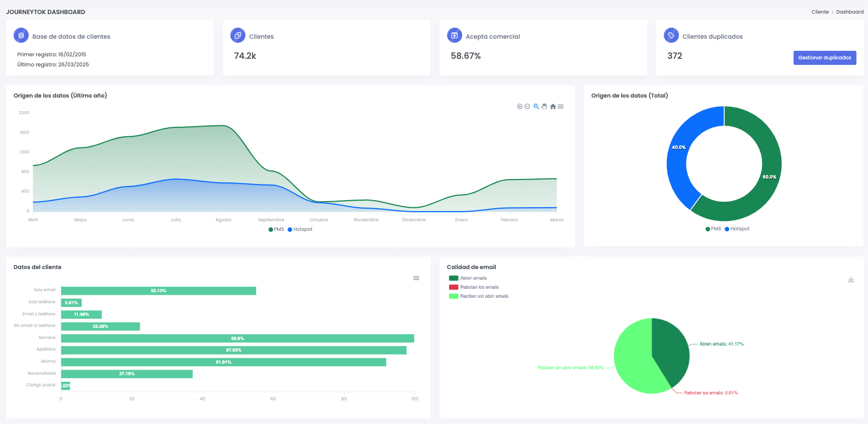Click the Acepta comercial card icon

(x=454, y=36)
